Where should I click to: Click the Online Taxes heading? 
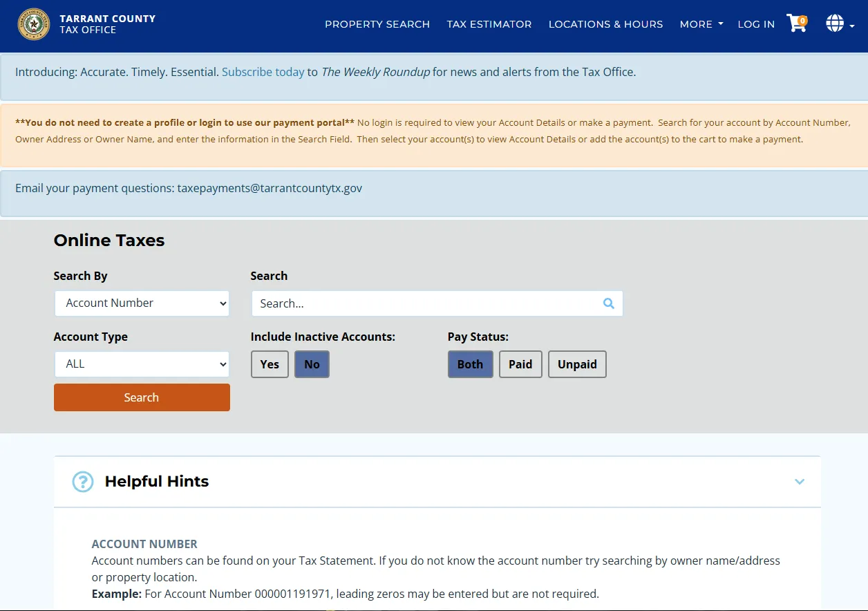[x=109, y=241]
